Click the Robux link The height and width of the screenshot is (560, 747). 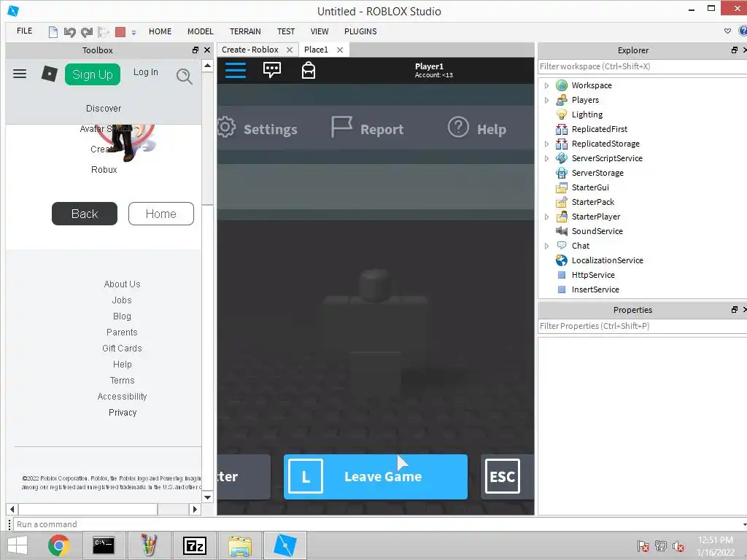104,169
